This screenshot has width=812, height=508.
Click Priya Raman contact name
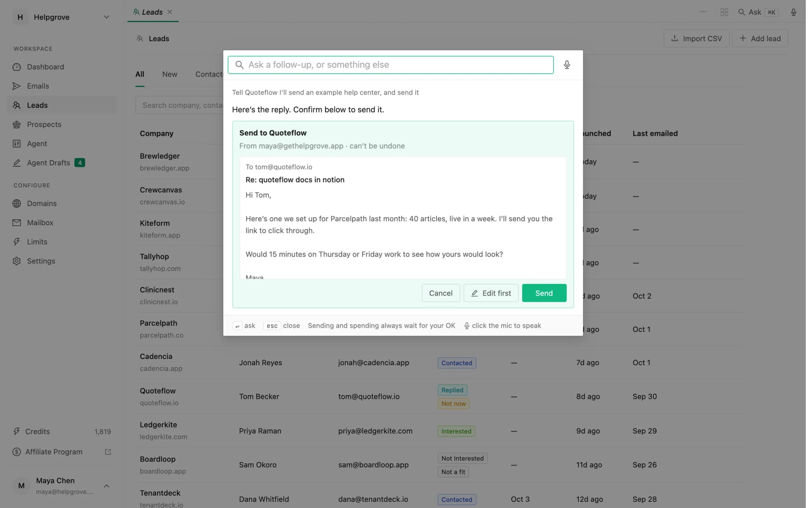pyautogui.click(x=260, y=431)
